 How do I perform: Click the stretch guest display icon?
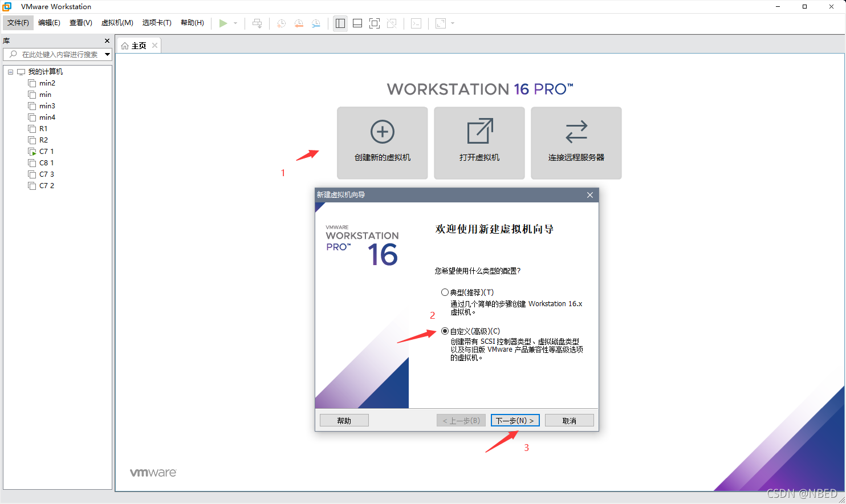441,23
